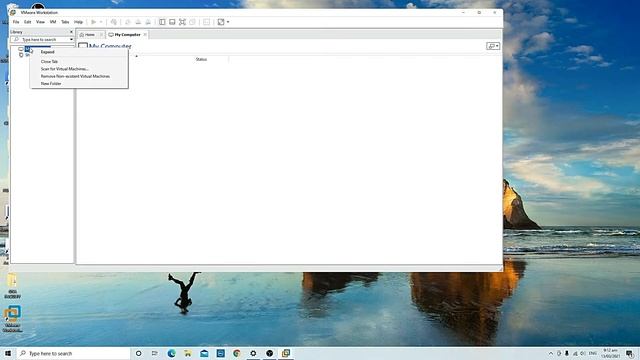The width and height of the screenshot is (640, 360).
Task: Close the My Computer tab
Action: click(145, 35)
